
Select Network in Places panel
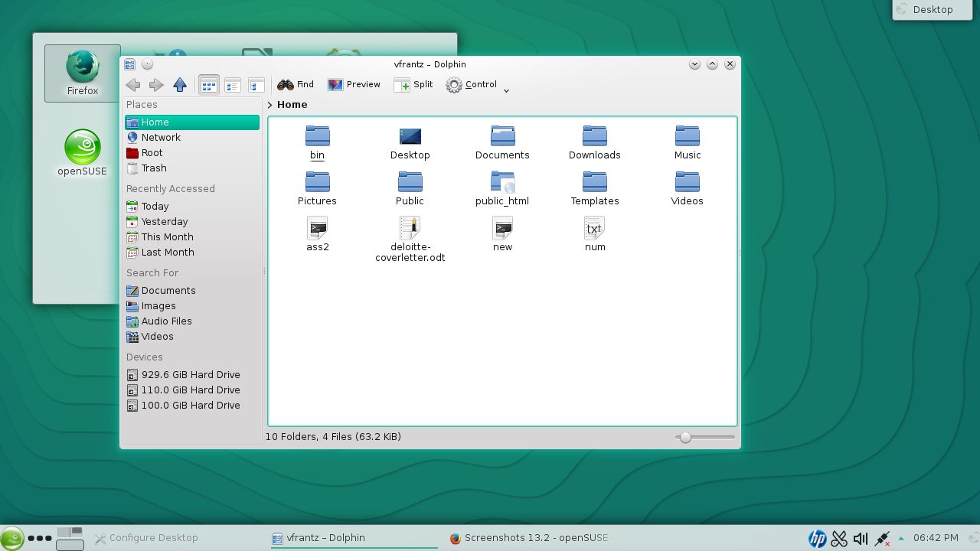click(160, 138)
